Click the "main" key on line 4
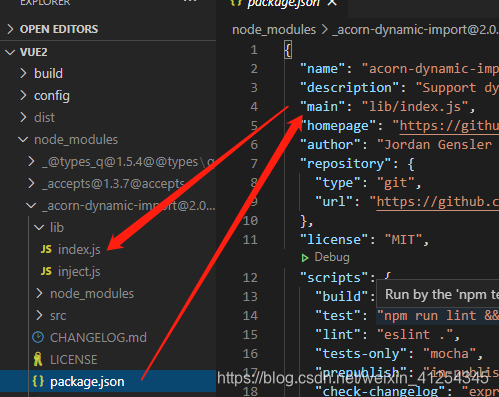 click(322, 107)
